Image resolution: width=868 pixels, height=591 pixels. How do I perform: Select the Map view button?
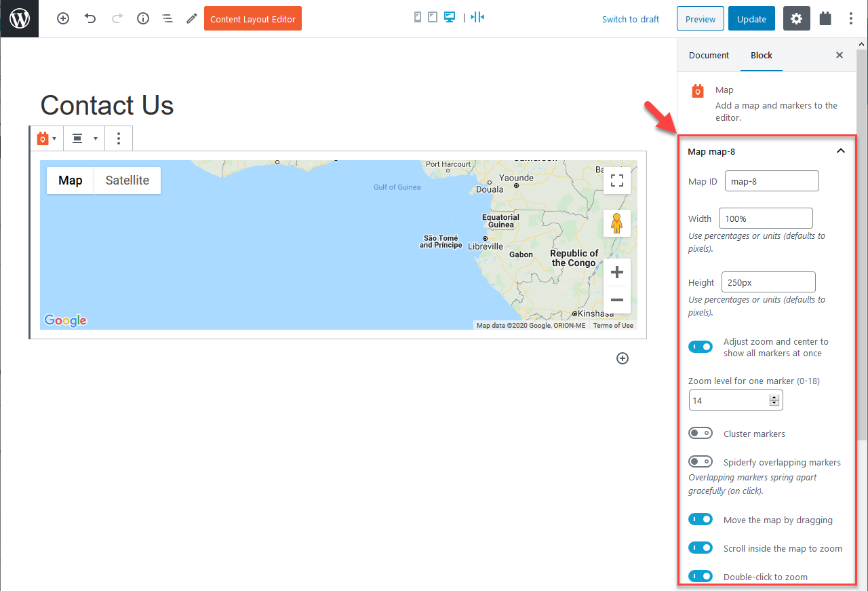pos(71,180)
